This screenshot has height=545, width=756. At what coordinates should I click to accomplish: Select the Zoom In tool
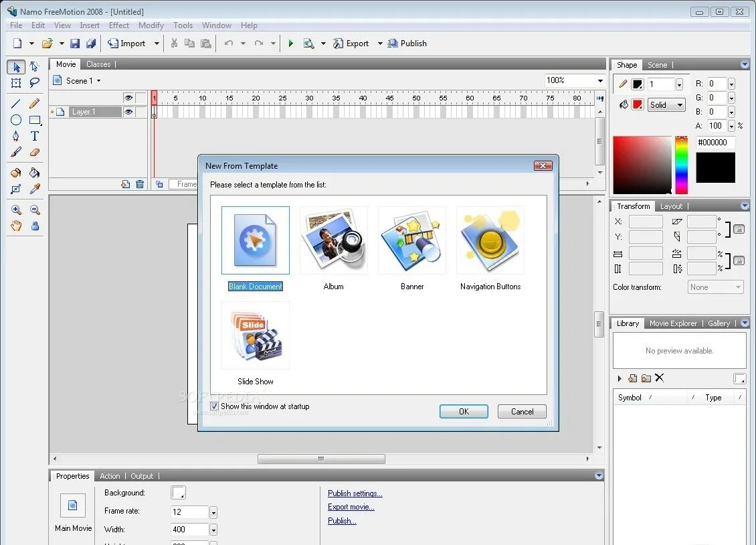(16, 210)
